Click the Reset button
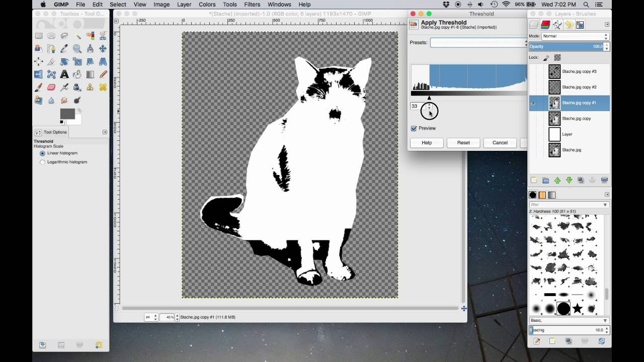This screenshot has width=644, height=362. tap(463, 143)
